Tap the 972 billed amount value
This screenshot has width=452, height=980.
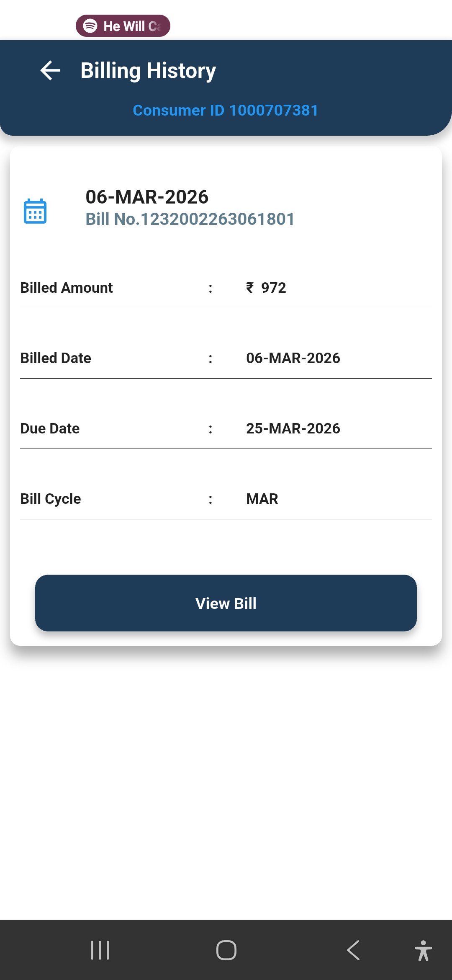pyautogui.click(x=274, y=288)
